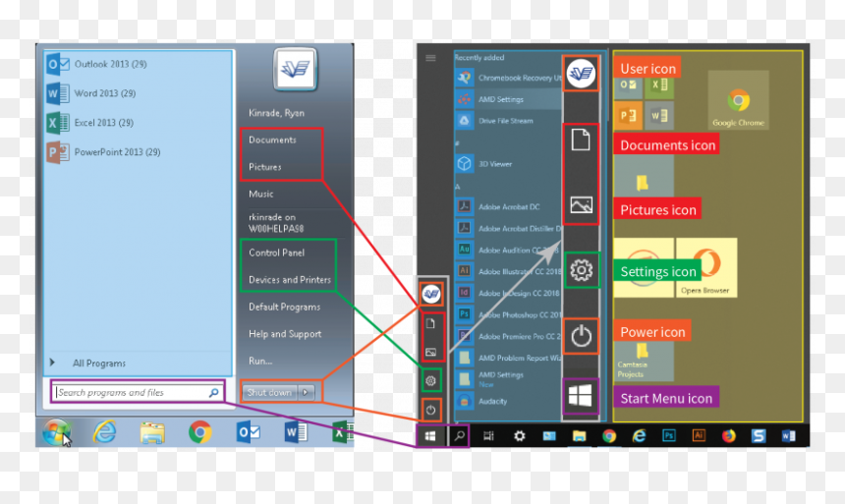Open rkinrade on W00HELPAS8 entry

(276, 223)
